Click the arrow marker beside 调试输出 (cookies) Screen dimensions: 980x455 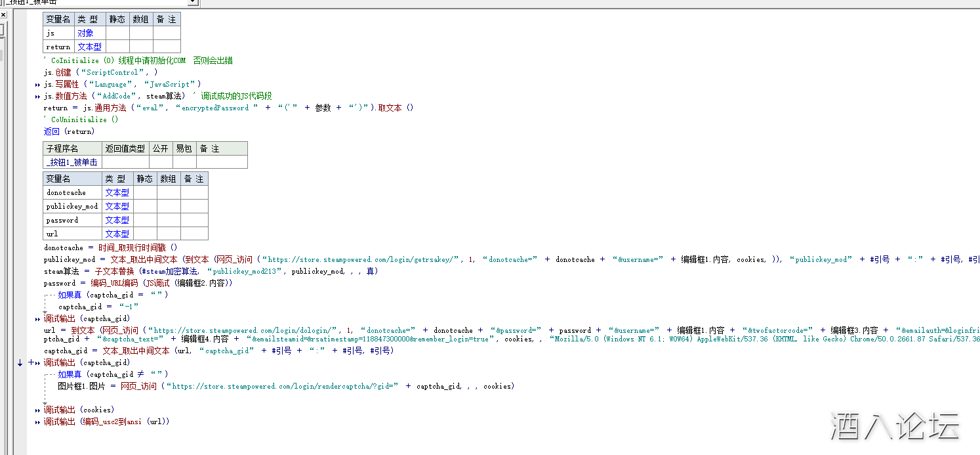point(37,410)
